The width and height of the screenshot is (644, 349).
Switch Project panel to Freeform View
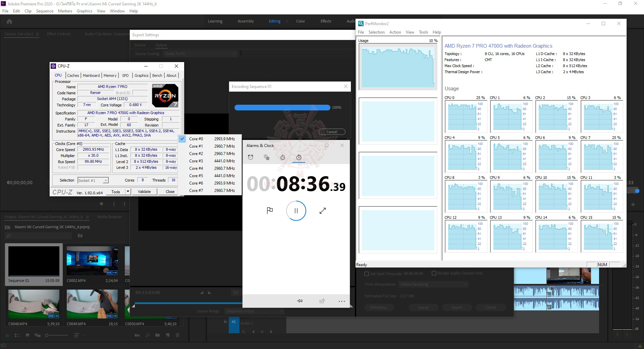(x=37, y=335)
